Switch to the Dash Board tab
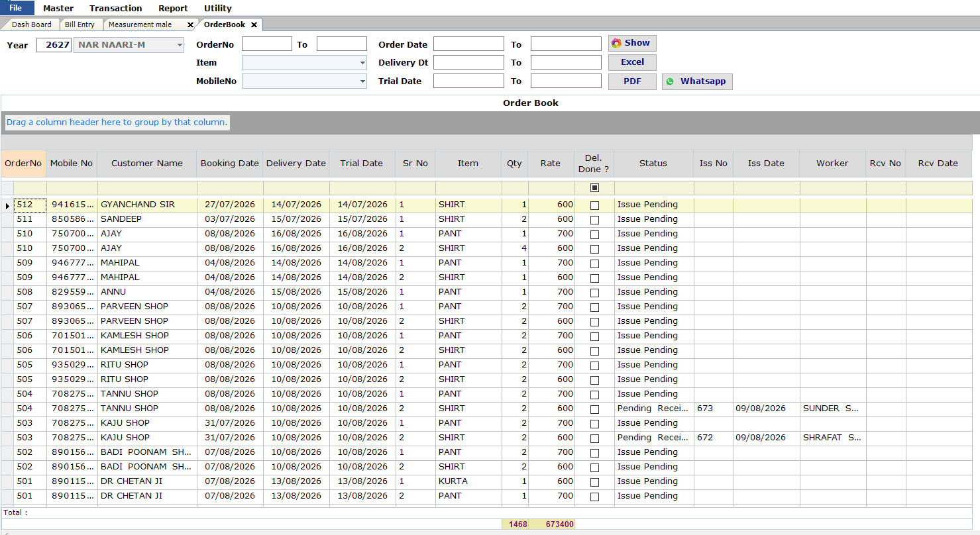The height and width of the screenshot is (535, 980). tap(31, 24)
